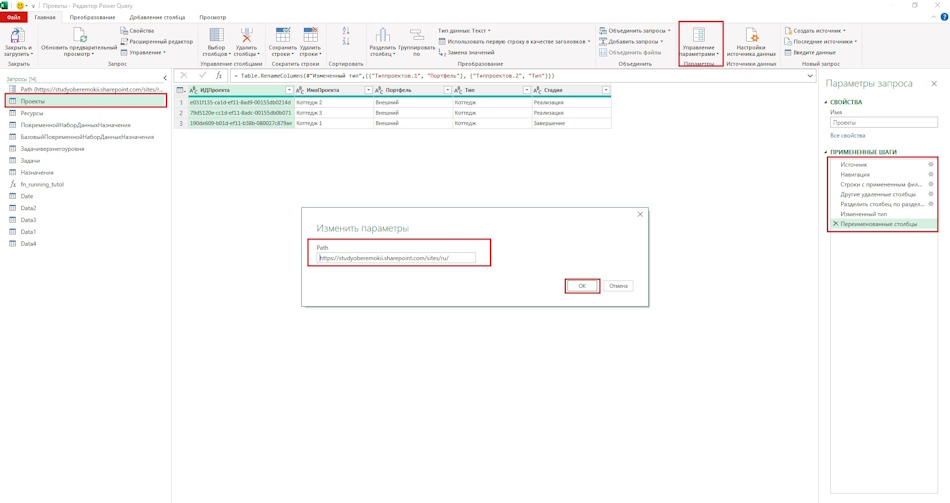Open the Стадия column filter dropdown
This screenshot has height=503, width=950.
click(605, 90)
